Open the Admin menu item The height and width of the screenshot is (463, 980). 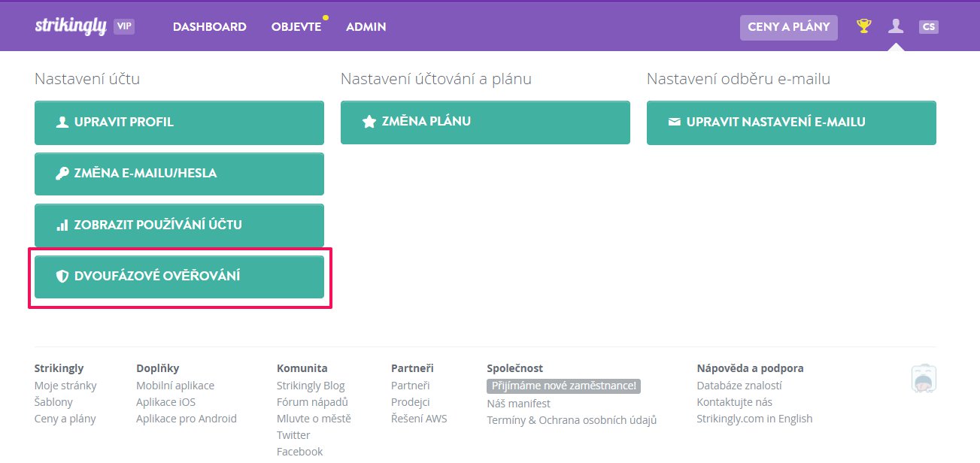point(366,26)
